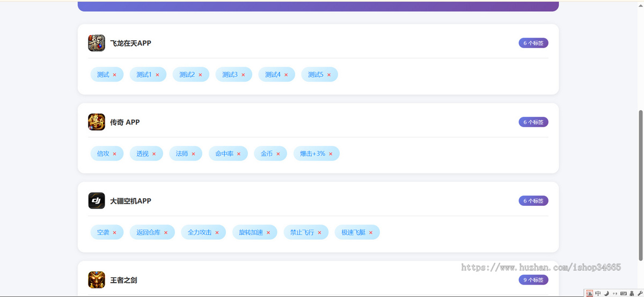The width and height of the screenshot is (644, 297).
Task: Delete the 极速飞艇 tag via ×
Action: [x=371, y=233]
